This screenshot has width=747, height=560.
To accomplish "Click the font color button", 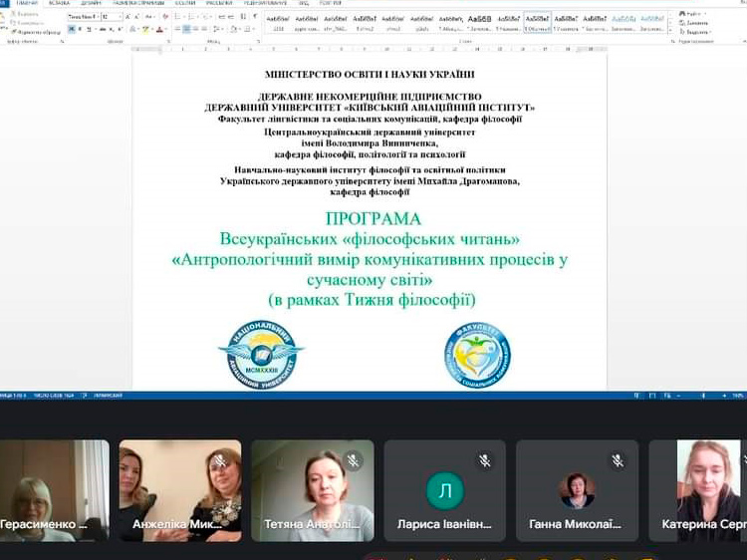I will coord(159,30).
